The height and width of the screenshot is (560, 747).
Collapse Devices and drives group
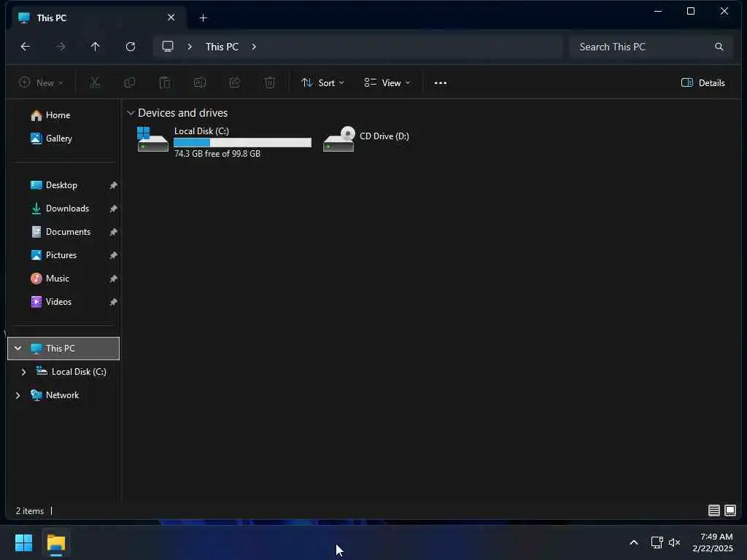[131, 113]
